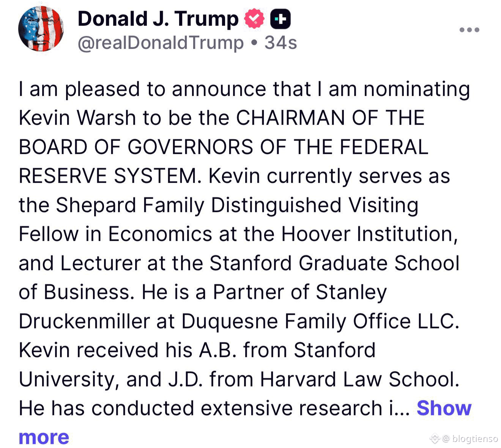This screenshot has height=448, width=501.
Task: Click the Binance logo in the watermark
Action: pos(434,439)
